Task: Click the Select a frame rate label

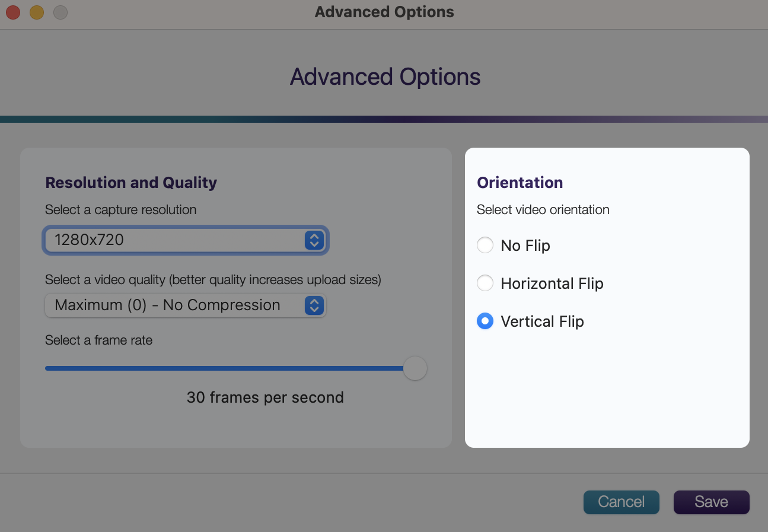Action: tap(98, 340)
